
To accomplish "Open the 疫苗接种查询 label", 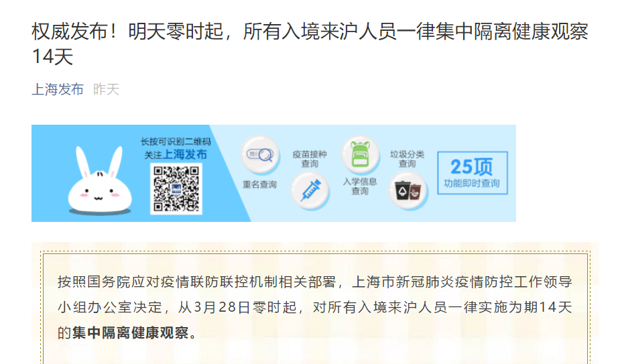I will [x=310, y=159].
